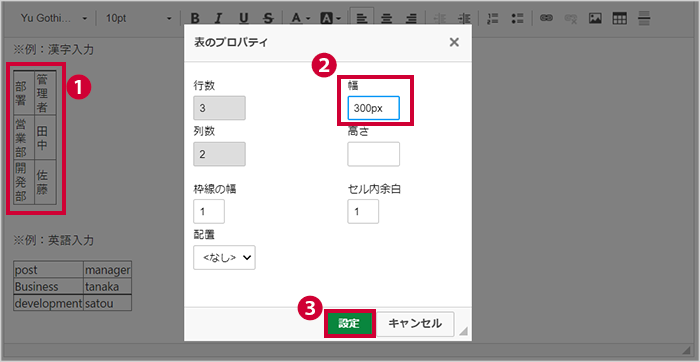Select the center align icon
This screenshot has width=700, height=362.
(386, 18)
